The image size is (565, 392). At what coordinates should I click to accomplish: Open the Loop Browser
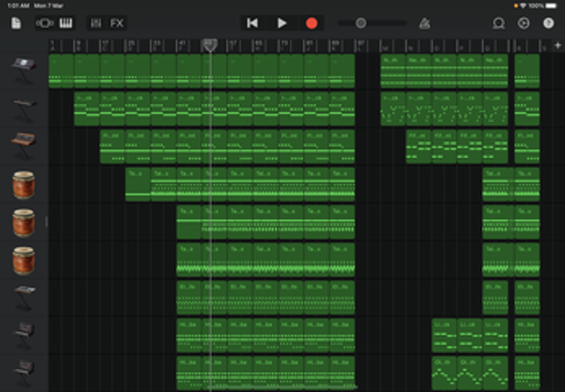coord(498,23)
